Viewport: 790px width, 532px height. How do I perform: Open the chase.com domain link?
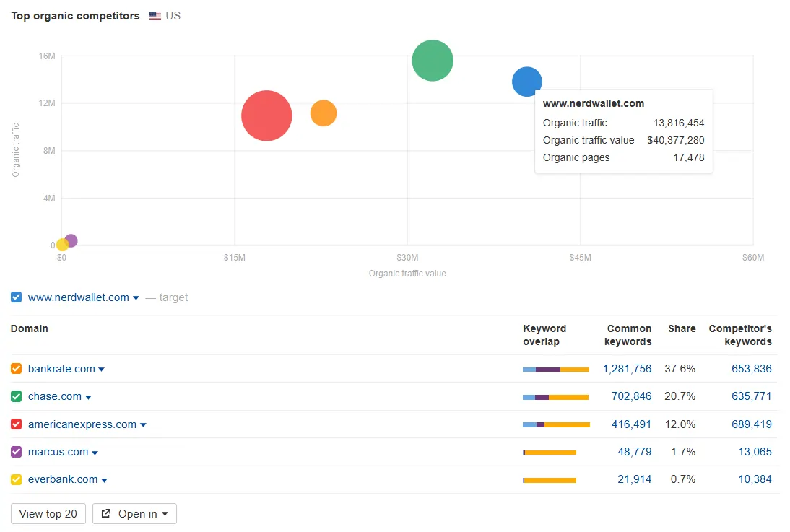click(x=55, y=396)
